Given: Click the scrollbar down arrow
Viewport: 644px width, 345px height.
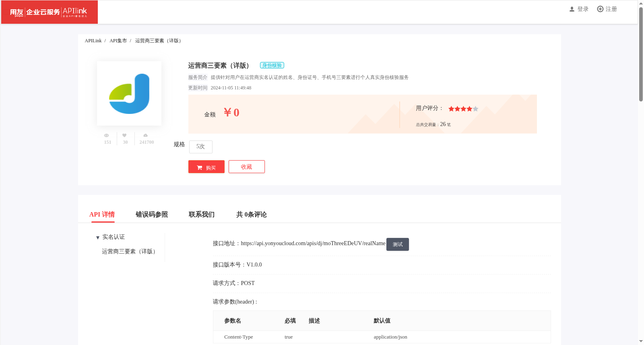Looking at the screenshot, I should pos(641,341).
